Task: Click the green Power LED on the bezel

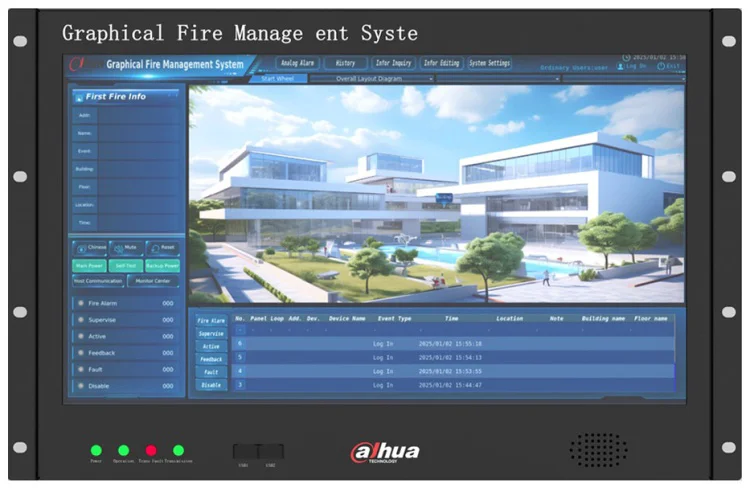Action: click(x=96, y=450)
